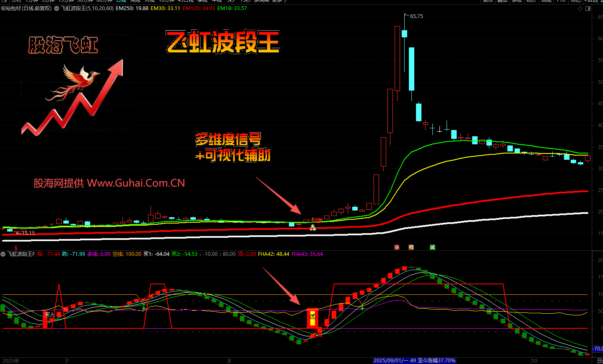Image resolution: width=603 pixels, height=364 pixels.
Task: Click the 65.75 peak price label
Action: [x=416, y=16]
